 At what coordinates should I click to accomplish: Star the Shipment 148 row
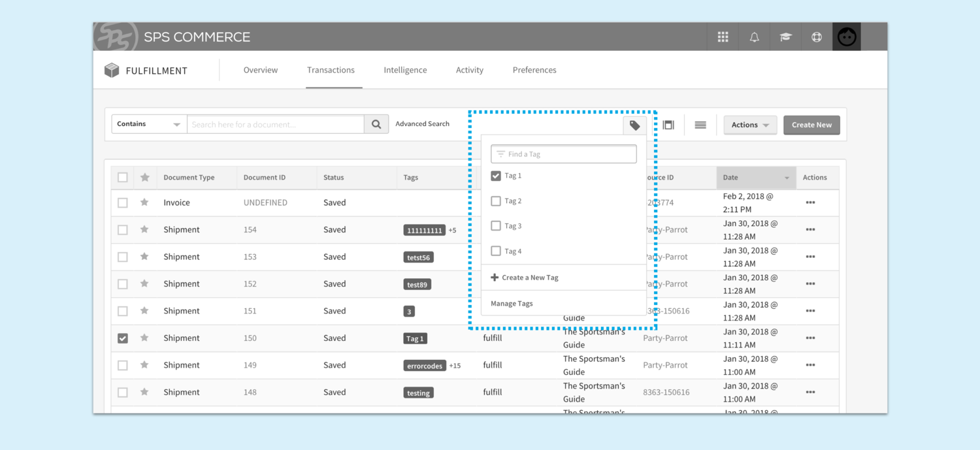tap(144, 392)
